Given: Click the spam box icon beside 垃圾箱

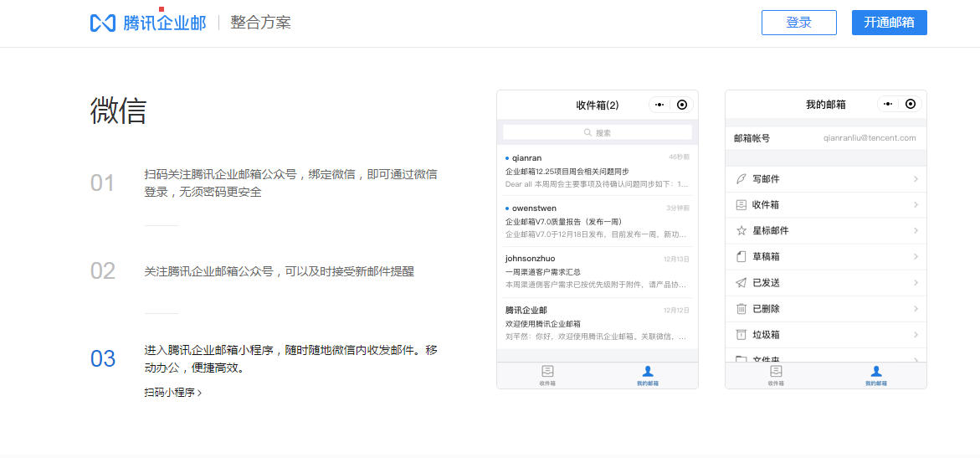Looking at the screenshot, I should 741,335.
